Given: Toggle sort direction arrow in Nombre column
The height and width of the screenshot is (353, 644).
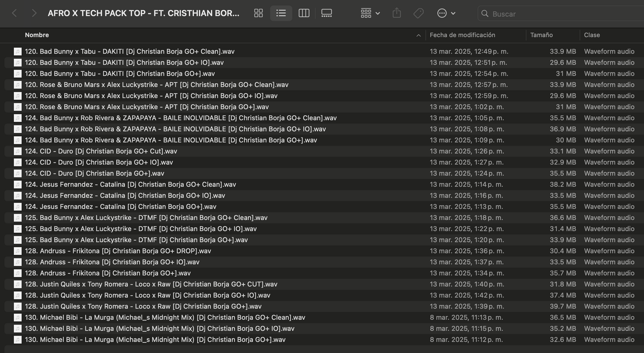Looking at the screenshot, I should pyautogui.click(x=418, y=35).
